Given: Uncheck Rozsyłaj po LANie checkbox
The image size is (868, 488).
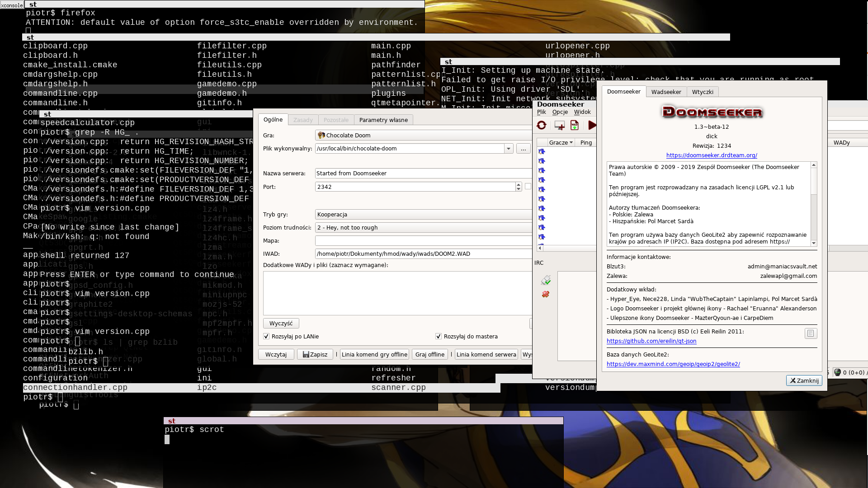Looking at the screenshot, I should (266, 337).
